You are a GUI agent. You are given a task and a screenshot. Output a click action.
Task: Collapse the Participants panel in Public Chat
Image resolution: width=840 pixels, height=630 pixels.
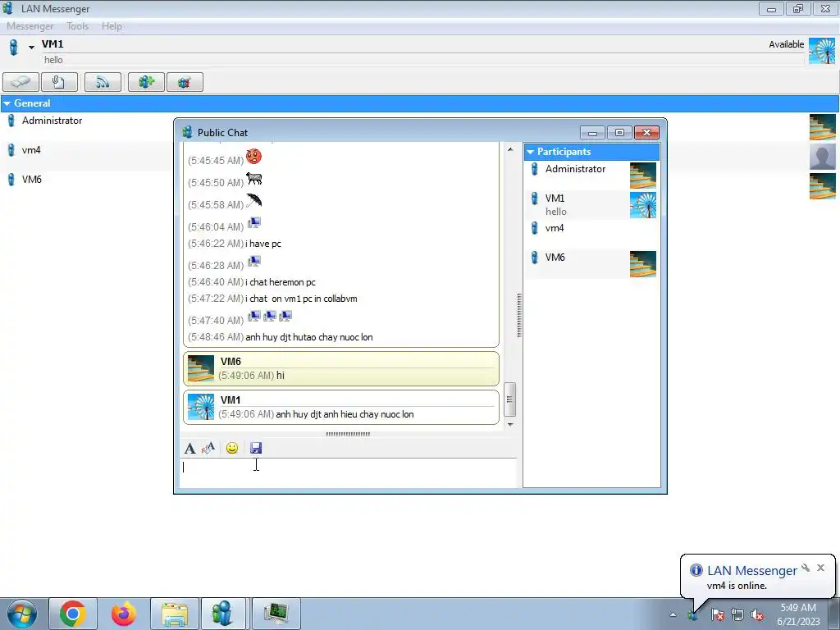(x=531, y=152)
